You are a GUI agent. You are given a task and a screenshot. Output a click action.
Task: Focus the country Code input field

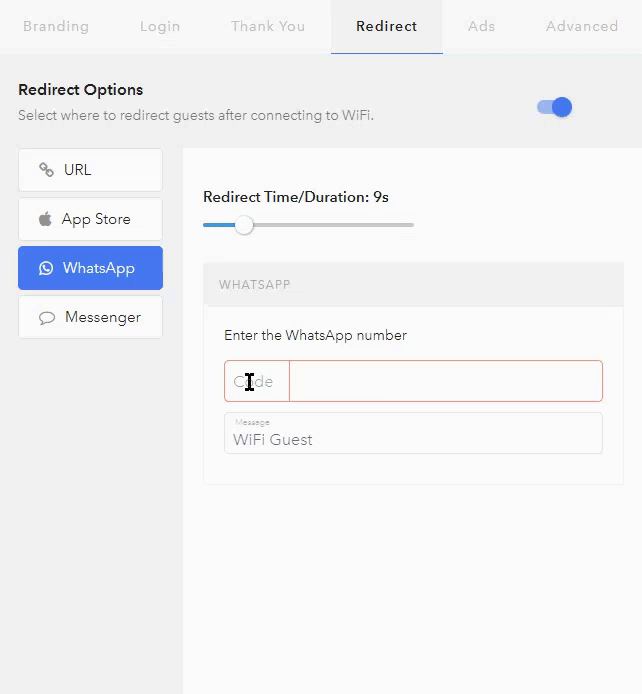click(257, 381)
